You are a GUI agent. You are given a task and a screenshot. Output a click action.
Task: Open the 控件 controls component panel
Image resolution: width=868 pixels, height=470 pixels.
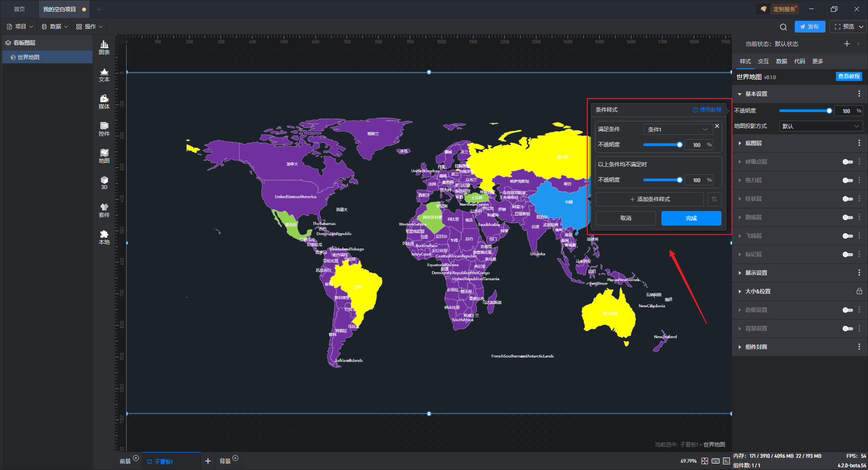pyautogui.click(x=104, y=129)
